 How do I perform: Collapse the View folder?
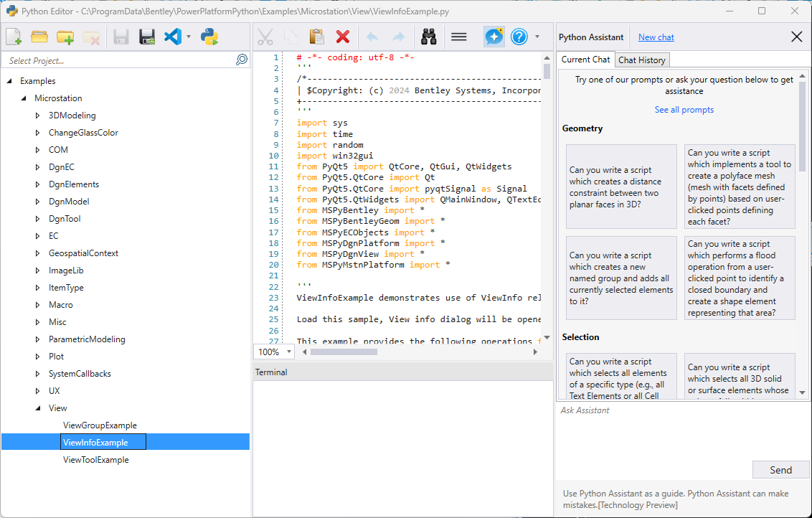pyautogui.click(x=38, y=408)
